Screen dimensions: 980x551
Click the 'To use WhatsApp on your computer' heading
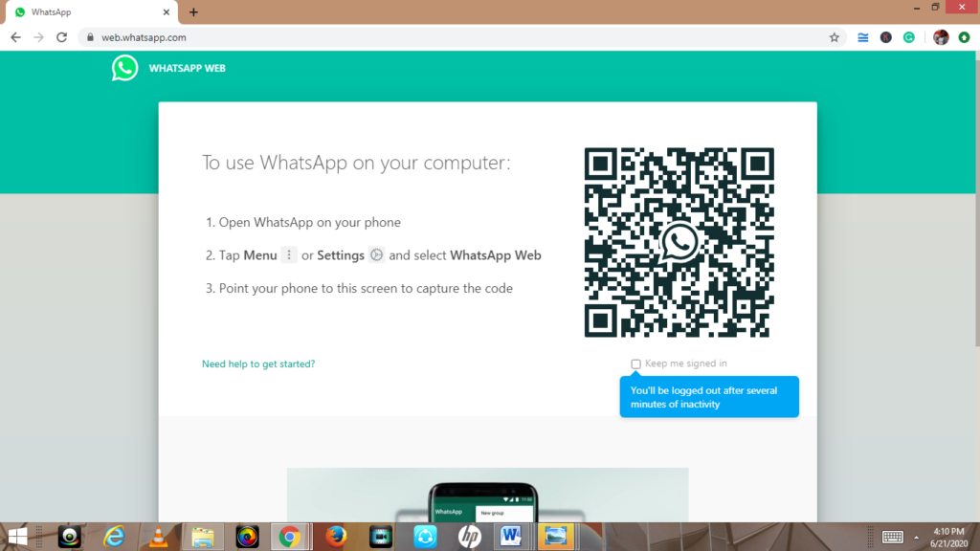(356, 163)
